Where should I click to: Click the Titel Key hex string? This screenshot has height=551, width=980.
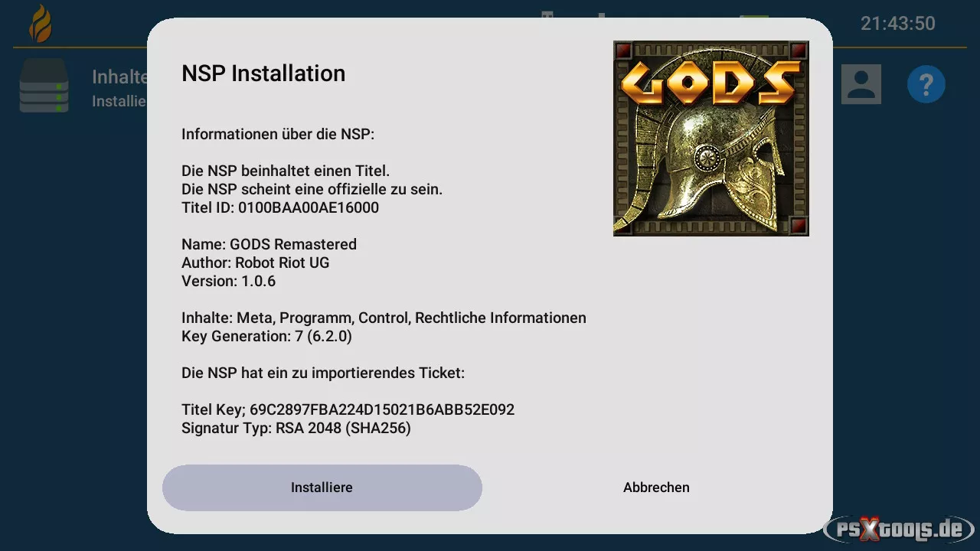click(381, 409)
